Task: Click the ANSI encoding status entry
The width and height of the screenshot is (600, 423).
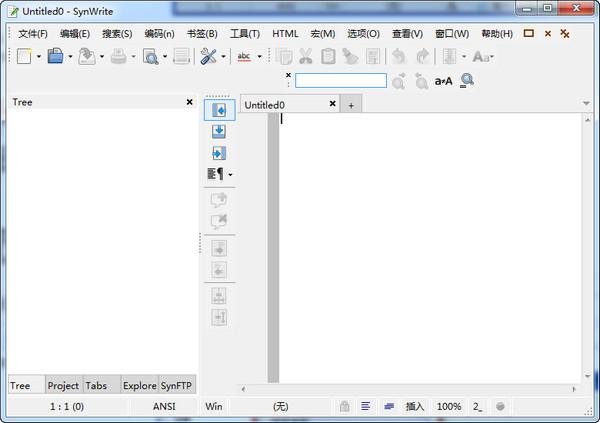Action: tap(164, 406)
